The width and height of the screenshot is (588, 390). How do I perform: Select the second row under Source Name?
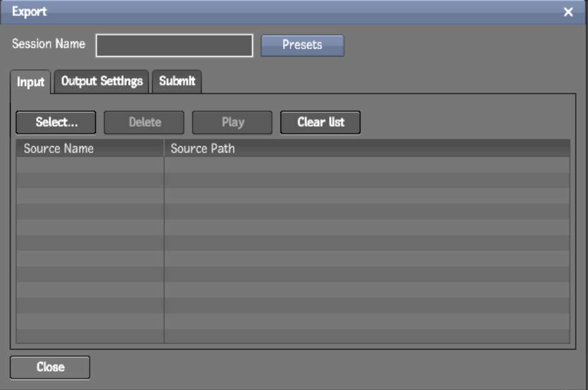(x=90, y=180)
